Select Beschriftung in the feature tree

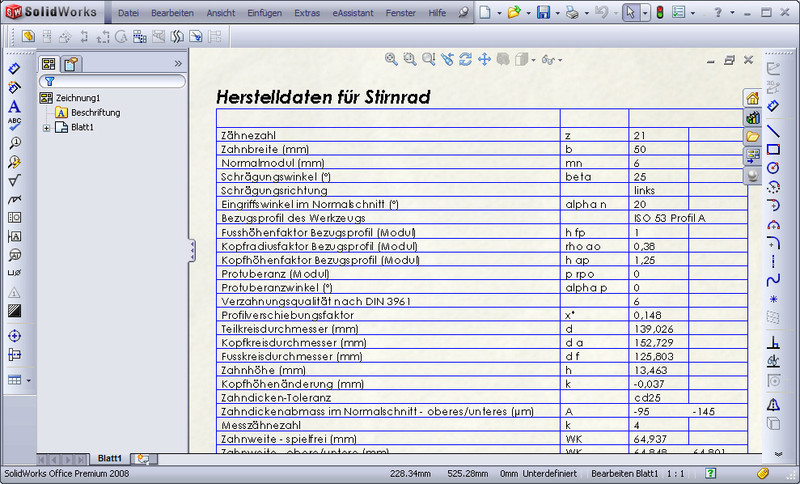pos(94,113)
